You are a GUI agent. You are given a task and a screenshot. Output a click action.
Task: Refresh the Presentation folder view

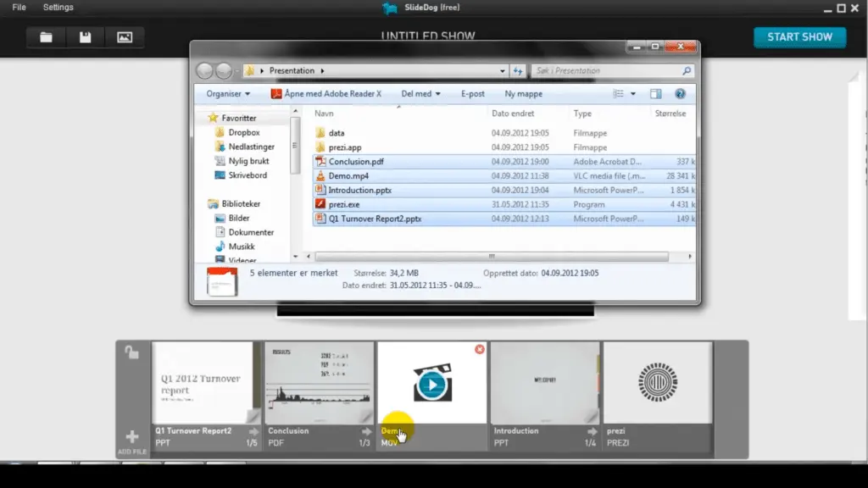point(518,71)
